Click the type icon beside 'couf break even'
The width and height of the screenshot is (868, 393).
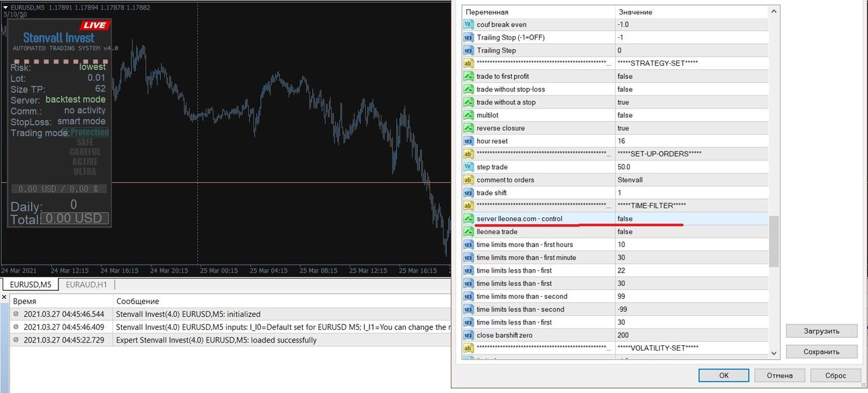[469, 24]
